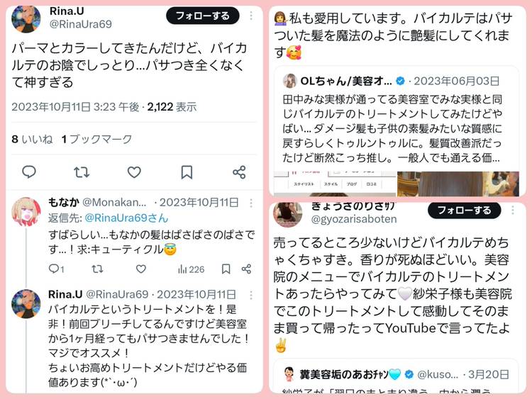Bookmark もなか's reply tweet
Image resolution: width=532 pixels, height=399 pixels.
point(226,269)
